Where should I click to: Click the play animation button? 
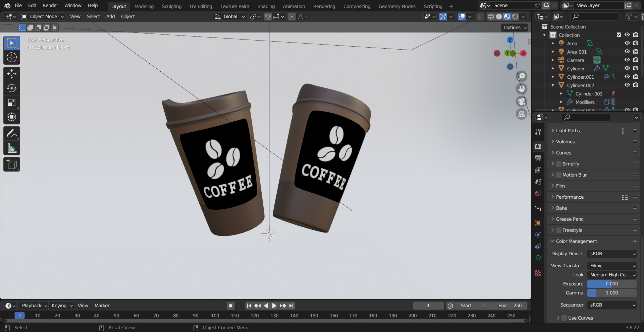274,306
